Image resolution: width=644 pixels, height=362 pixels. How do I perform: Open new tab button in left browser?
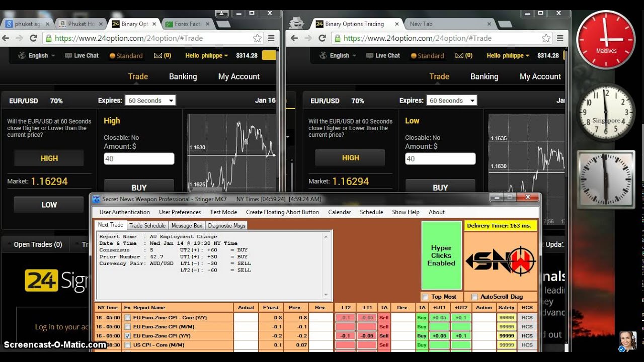(223, 24)
